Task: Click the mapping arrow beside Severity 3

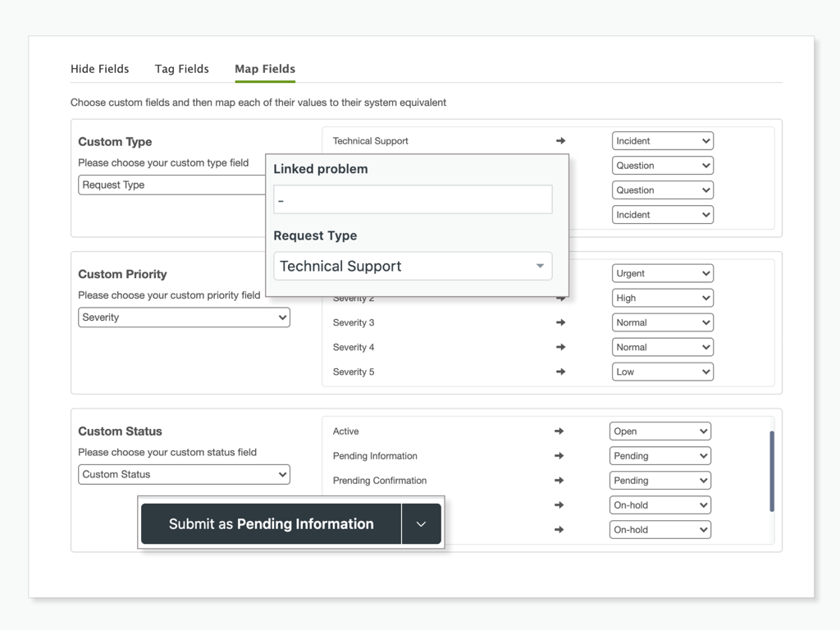Action: [559, 322]
